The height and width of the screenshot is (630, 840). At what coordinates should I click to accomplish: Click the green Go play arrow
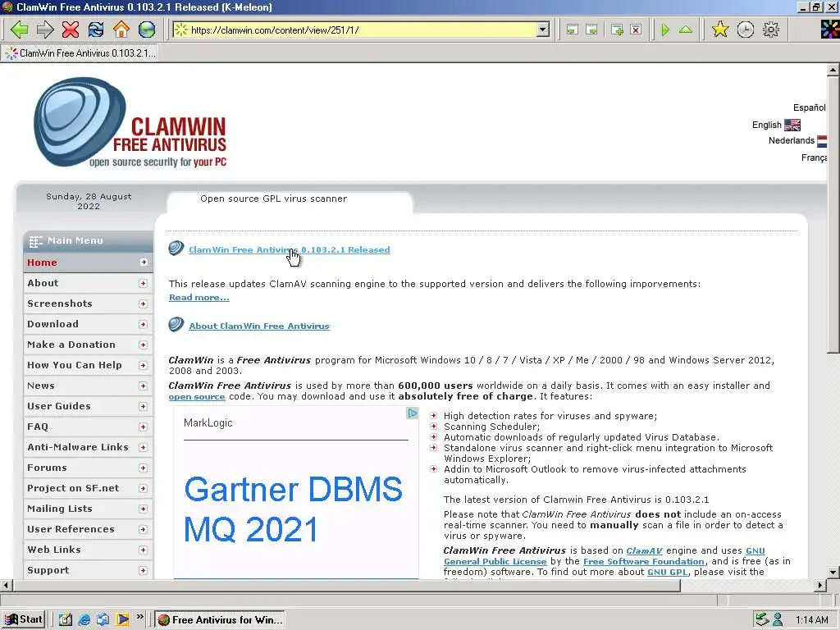tap(665, 30)
